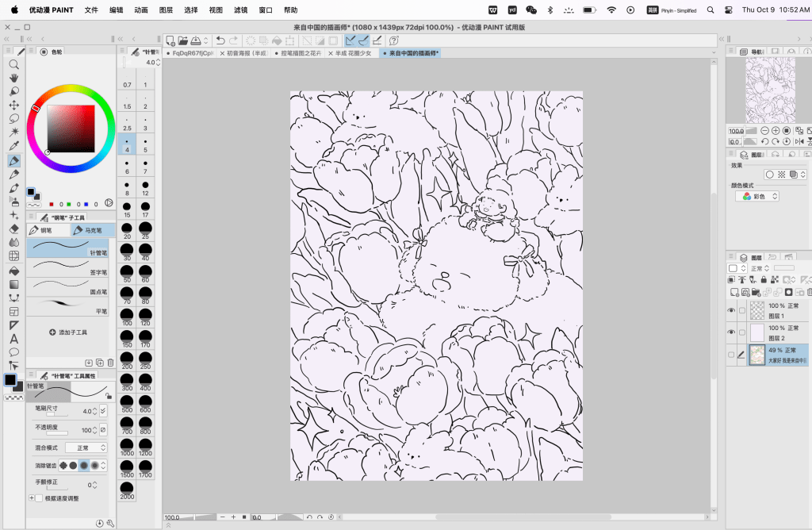This screenshot has width=812, height=530.
Task: Hide 图层 1 using its eye icon
Action: 731,310
